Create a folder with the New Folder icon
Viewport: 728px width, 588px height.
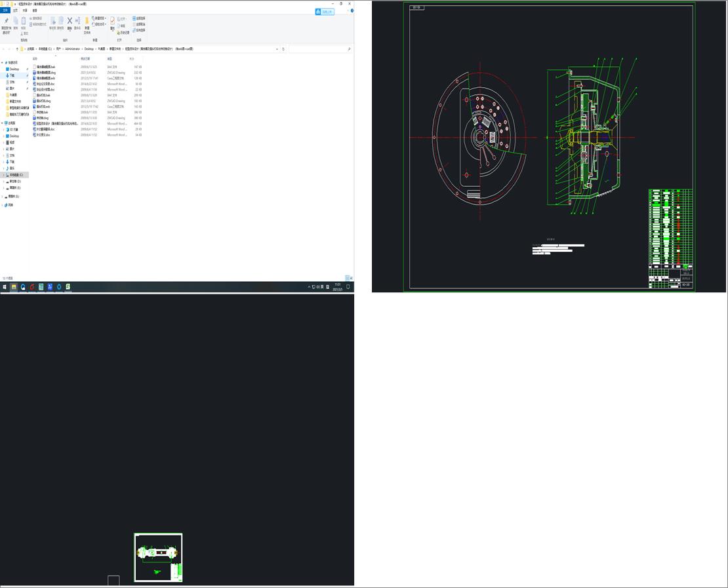click(87, 22)
